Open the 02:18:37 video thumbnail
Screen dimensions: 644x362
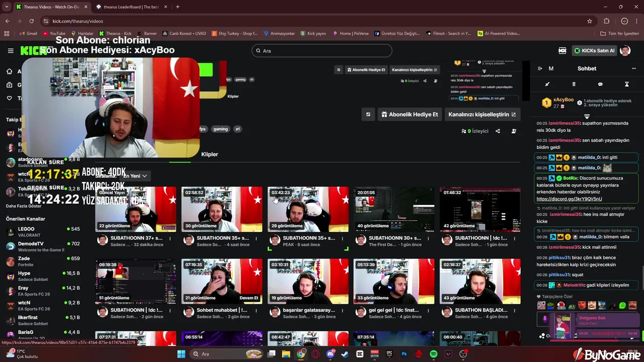tap(480, 281)
